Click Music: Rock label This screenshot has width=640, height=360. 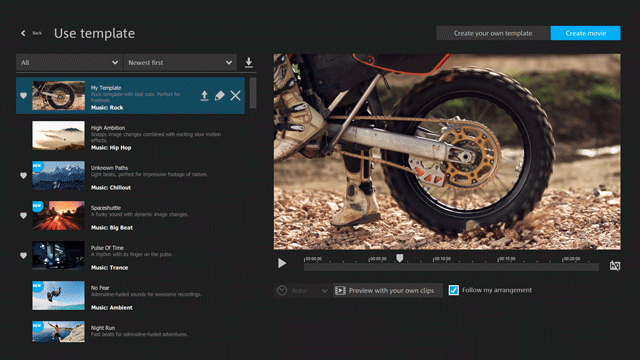(x=107, y=108)
